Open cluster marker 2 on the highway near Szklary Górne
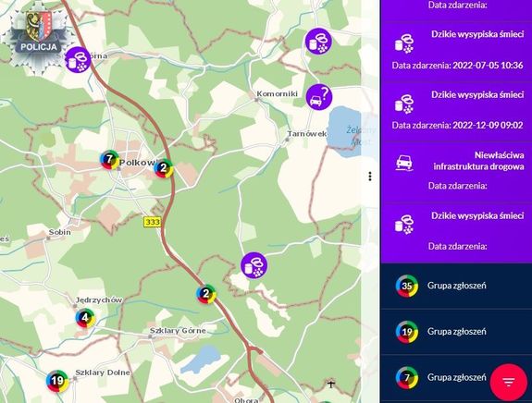This screenshot has height=403, width=532. (x=206, y=294)
